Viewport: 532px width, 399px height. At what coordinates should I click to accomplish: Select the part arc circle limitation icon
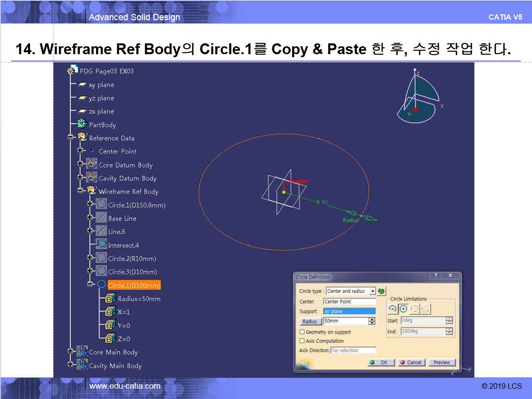pos(393,309)
